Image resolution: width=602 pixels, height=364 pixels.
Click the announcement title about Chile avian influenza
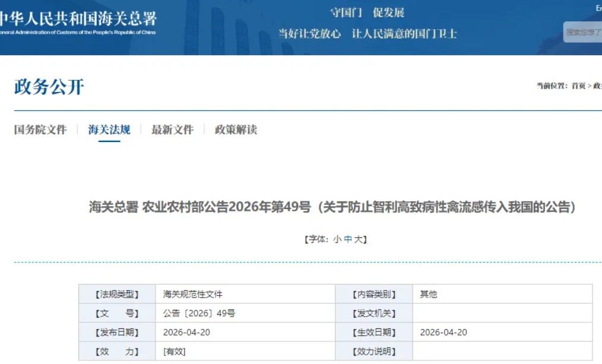click(332, 207)
